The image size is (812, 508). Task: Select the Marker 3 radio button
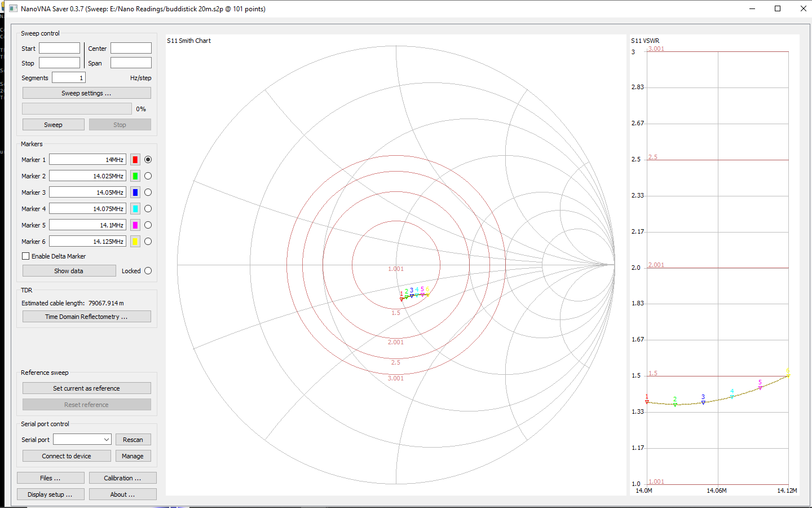coord(148,192)
